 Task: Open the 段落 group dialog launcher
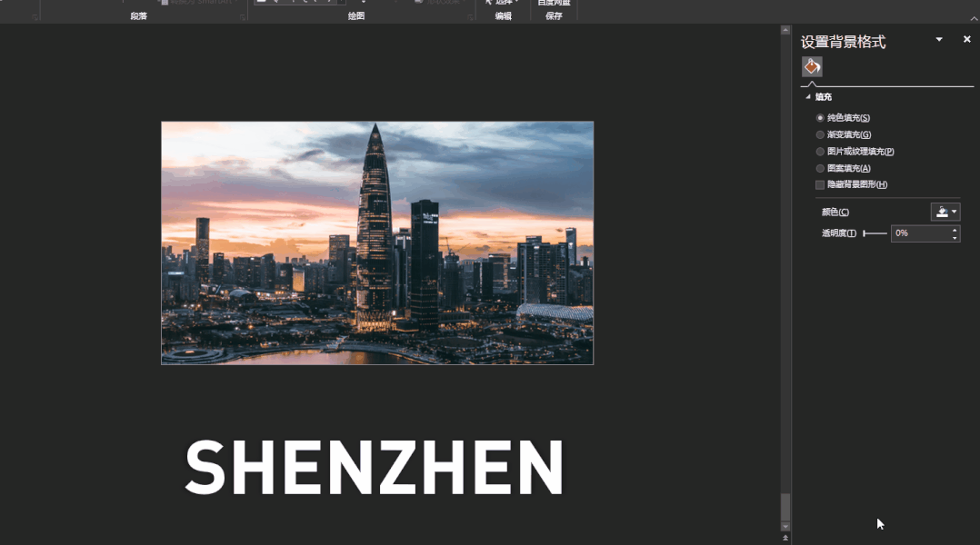coord(243,17)
